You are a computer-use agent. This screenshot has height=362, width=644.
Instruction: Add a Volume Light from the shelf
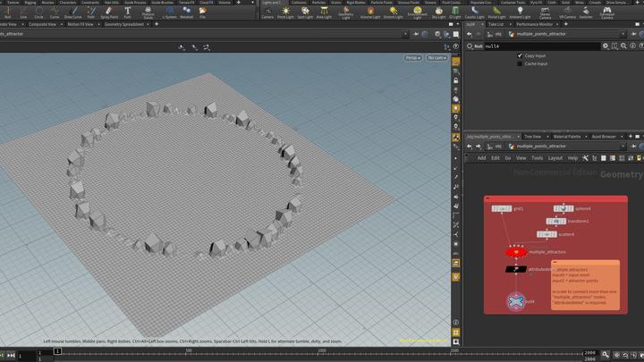[x=370, y=13]
